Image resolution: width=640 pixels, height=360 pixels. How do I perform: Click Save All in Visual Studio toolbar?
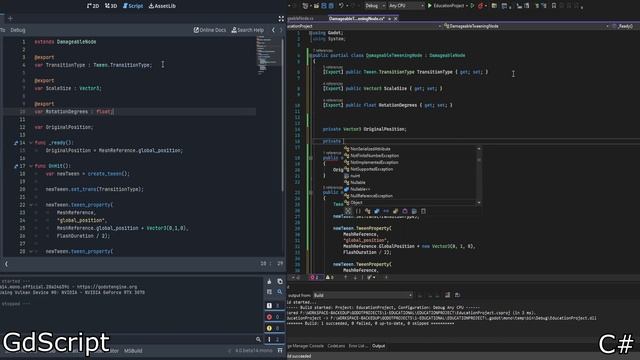coord(331,6)
